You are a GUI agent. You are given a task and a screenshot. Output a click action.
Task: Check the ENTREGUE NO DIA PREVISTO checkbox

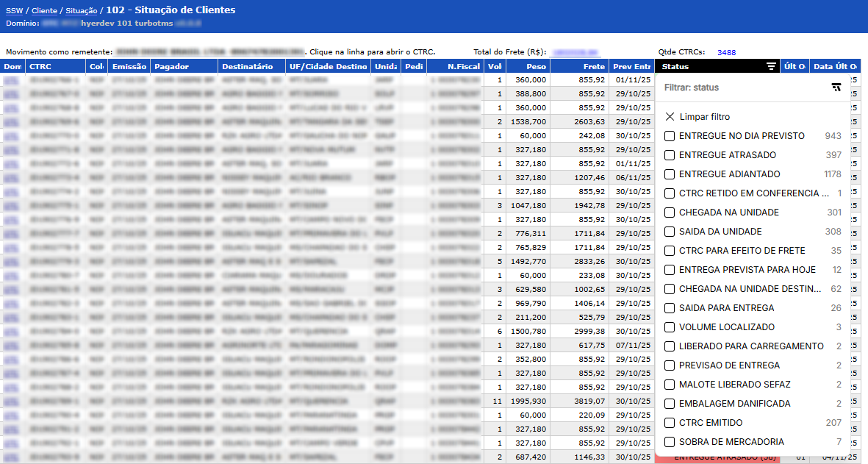point(669,136)
